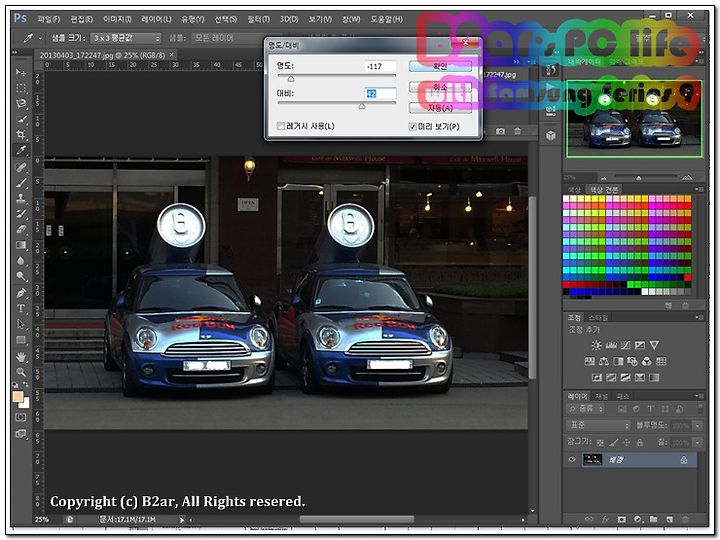The height and width of the screenshot is (540, 720).
Task: Create a new group folder icon
Action: click(653, 519)
